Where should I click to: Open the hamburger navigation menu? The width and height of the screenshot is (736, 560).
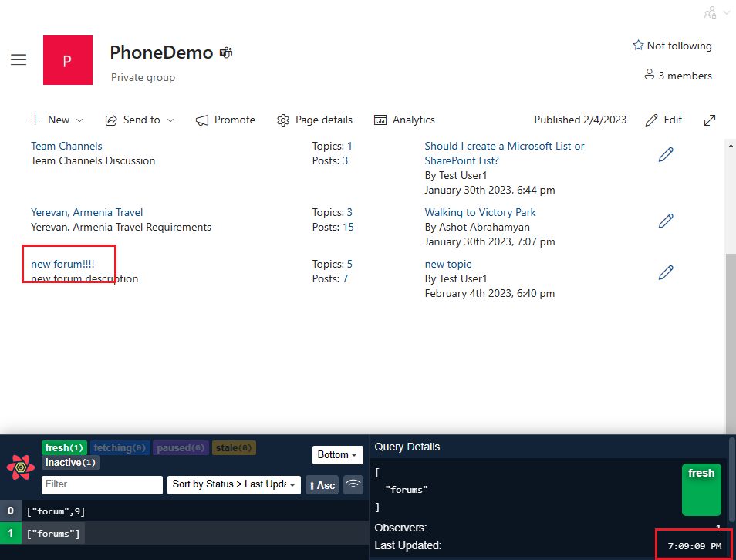pos(19,60)
